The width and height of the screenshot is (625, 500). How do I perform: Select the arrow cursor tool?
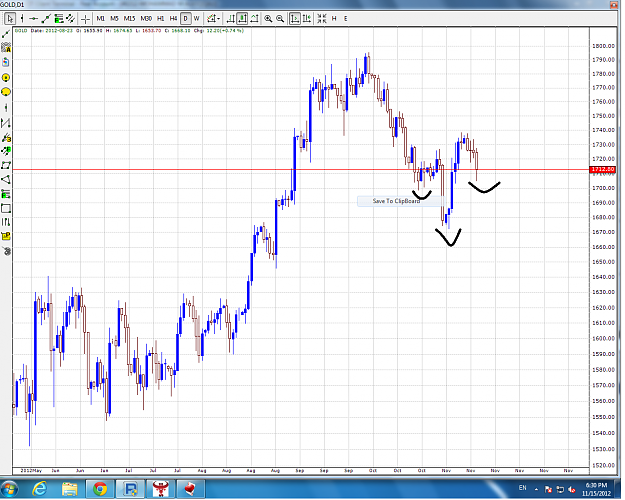10,19
